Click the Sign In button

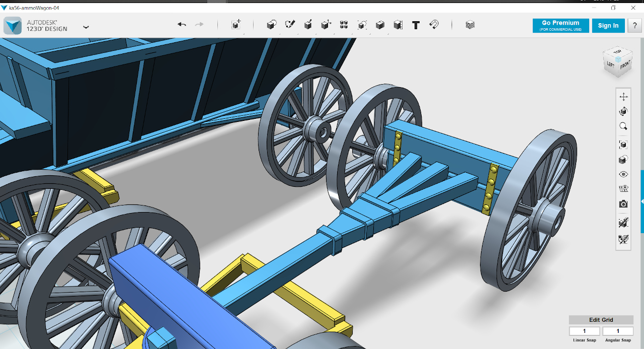(608, 26)
